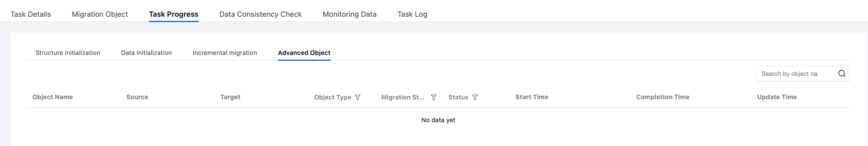Select the Advanced Object sub-tab

pyautogui.click(x=304, y=53)
